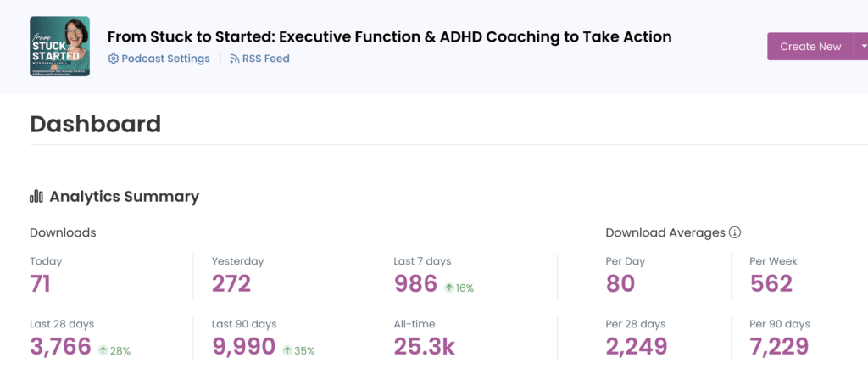Click the Last 90 days value 9,990

coord(244,346)
